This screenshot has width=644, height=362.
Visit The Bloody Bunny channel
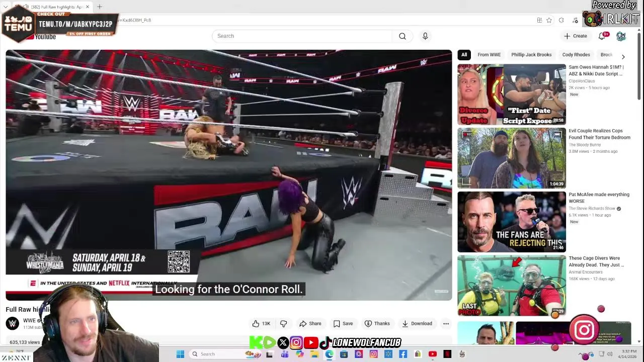click(x=585, y=145)
